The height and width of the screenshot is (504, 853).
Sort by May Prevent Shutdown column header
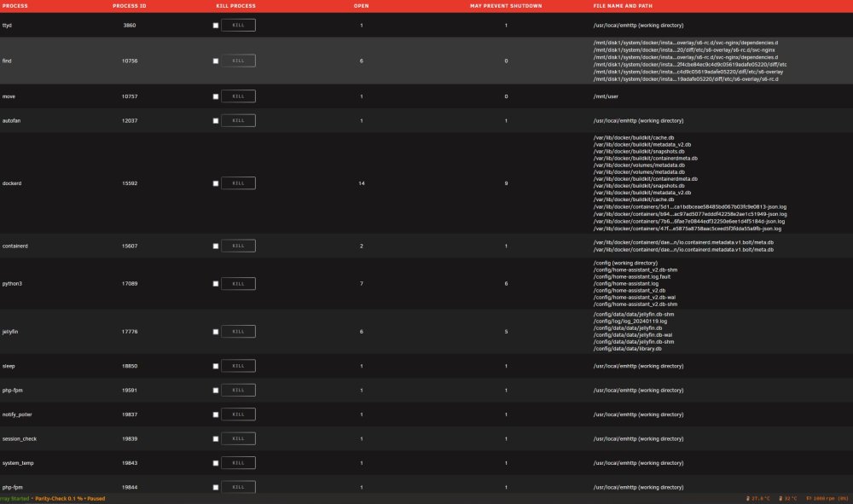[x=506, y=6]
